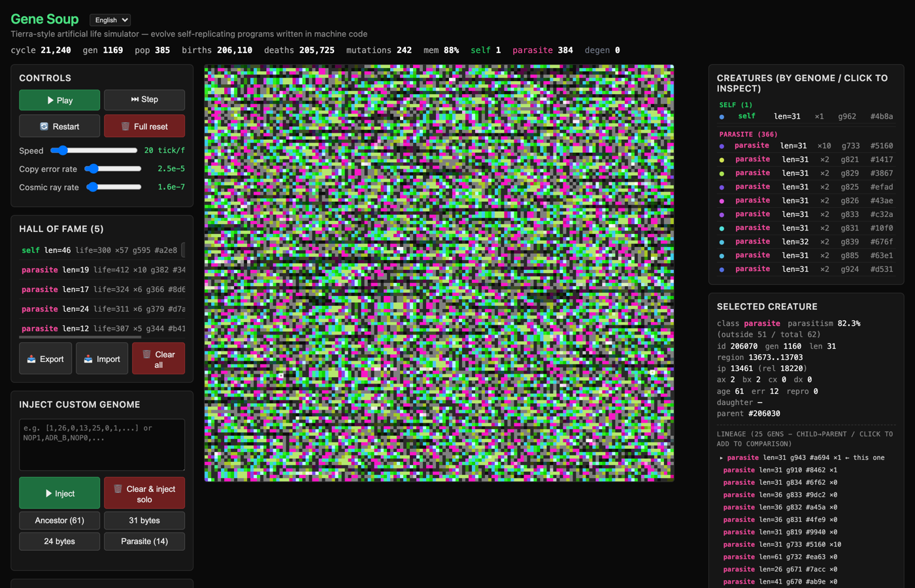The height and width of the screenshot is (588, 915).
Task: Click the parent #206030 value
Action: coord(764,414)
